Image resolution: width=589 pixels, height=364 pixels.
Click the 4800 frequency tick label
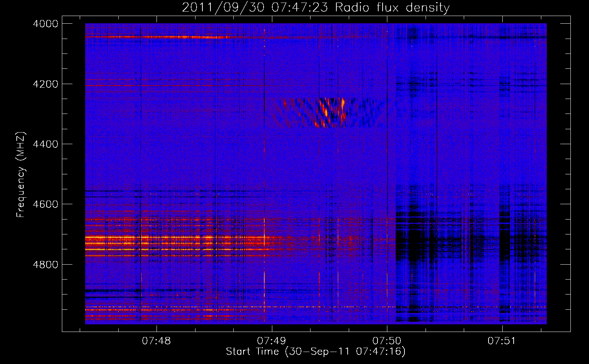(46, 264)
